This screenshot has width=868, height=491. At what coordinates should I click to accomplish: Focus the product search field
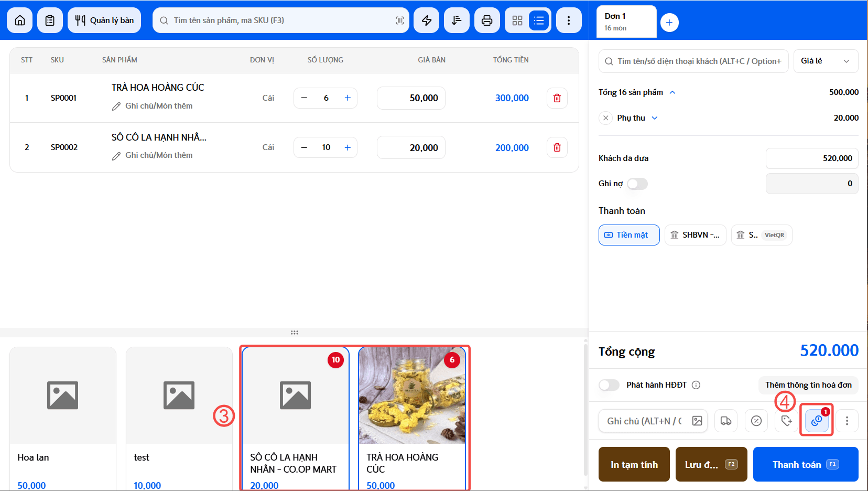pos(281,20)
